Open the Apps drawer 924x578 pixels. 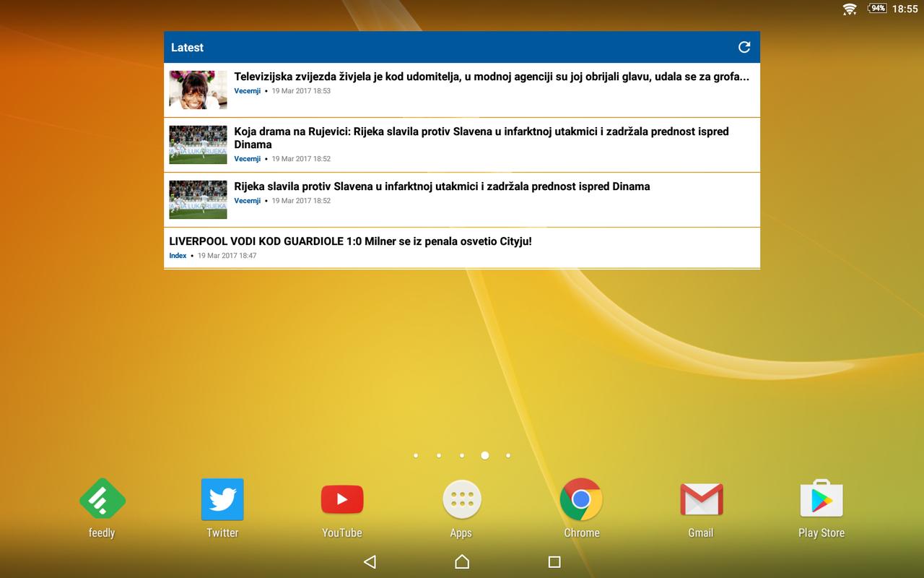[x=461, y=508]
